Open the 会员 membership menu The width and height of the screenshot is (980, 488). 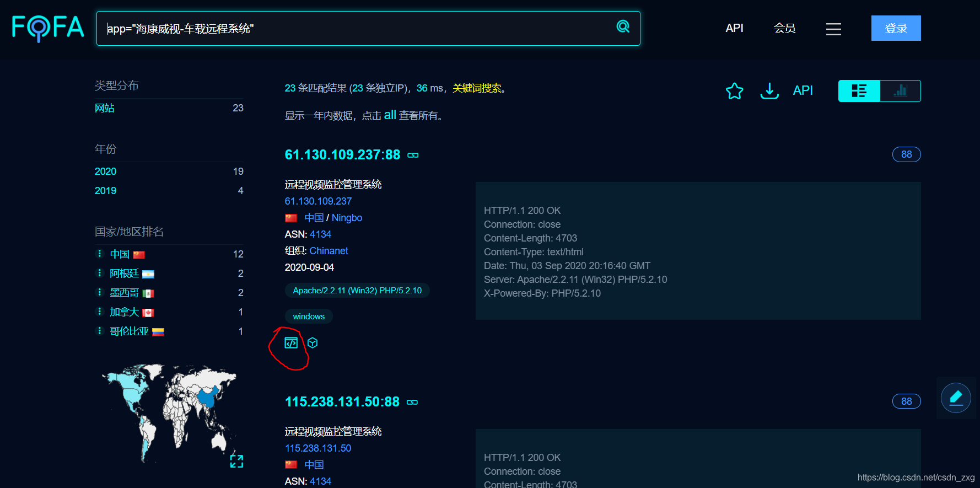[784, 28]
